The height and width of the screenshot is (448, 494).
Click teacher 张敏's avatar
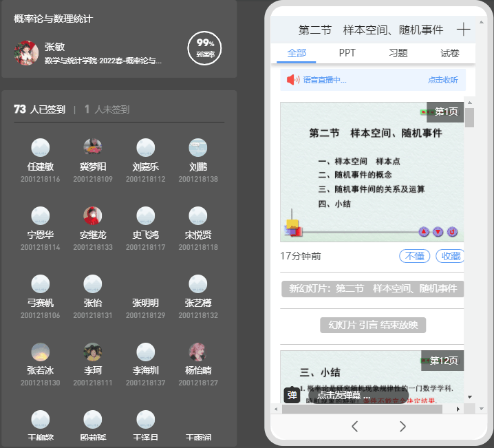(x=26, y=53)
